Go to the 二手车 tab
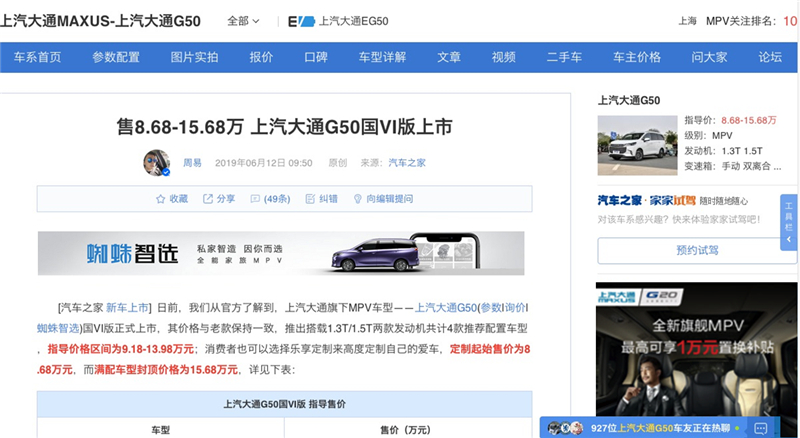This screenshot has height=438, width=800. (564, 57)
